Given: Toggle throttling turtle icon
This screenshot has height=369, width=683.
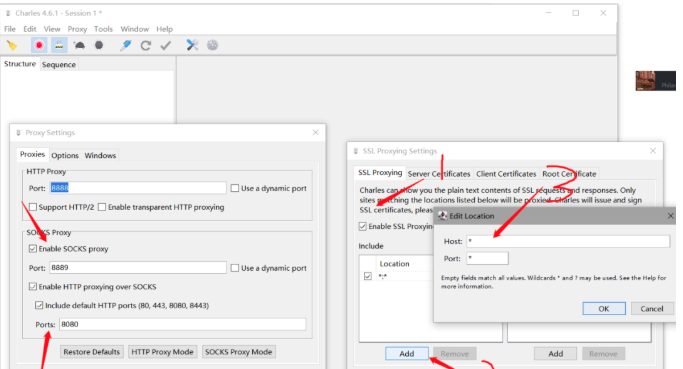Looking at the screenshot, I should pyautogui.click(x=79, y=45).
